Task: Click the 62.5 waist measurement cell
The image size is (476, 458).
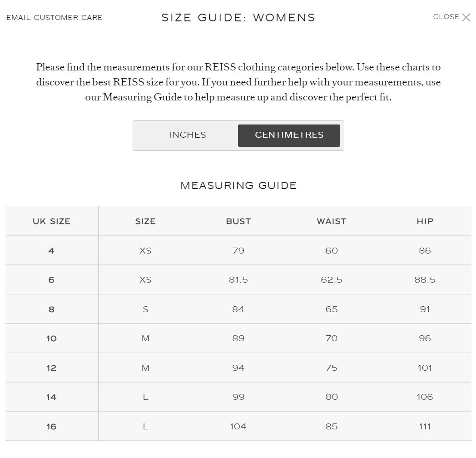Action: point(332,280)
